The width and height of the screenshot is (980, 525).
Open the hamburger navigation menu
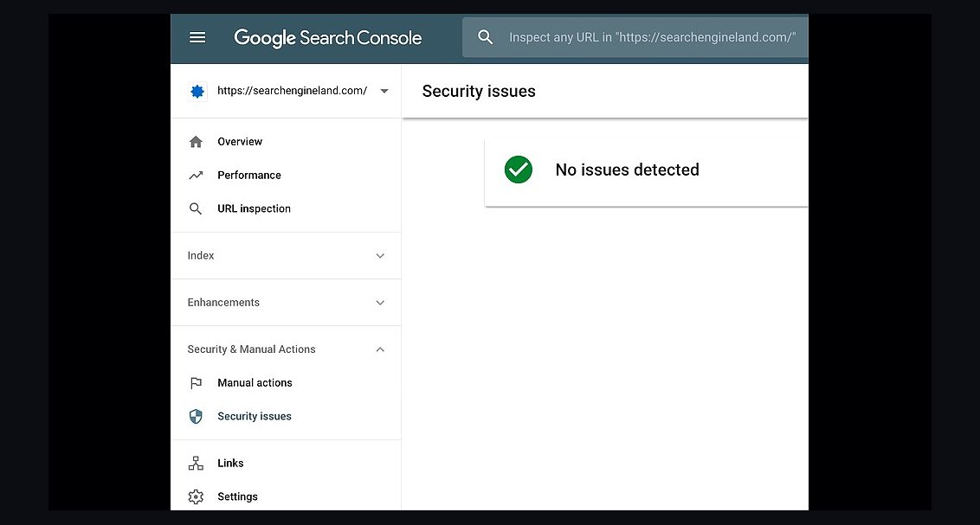coord(197,37)
